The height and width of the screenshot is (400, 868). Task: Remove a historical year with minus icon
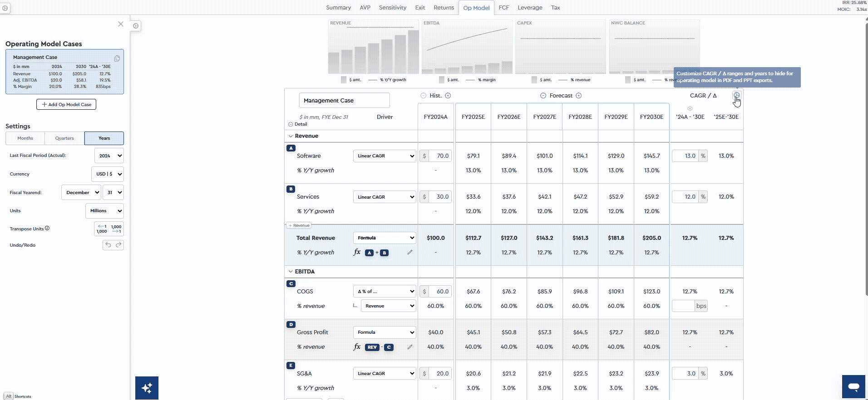(x=423, y=96)
